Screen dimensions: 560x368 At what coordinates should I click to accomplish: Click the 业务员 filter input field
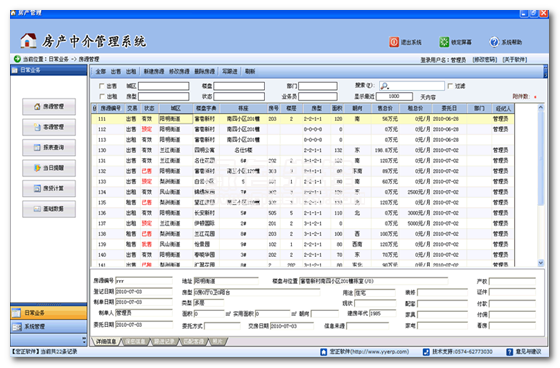[x=318, y=96]
